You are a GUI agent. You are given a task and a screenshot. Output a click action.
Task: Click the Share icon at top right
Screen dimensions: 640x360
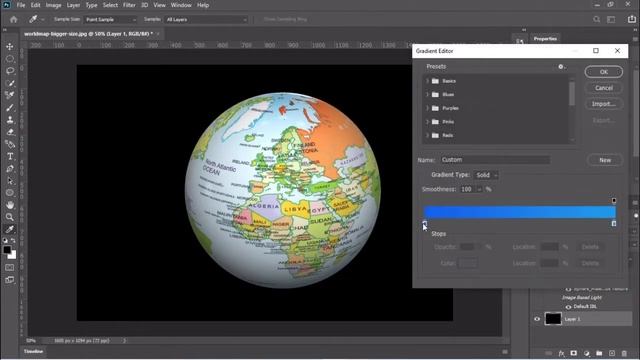coord(632,19)
